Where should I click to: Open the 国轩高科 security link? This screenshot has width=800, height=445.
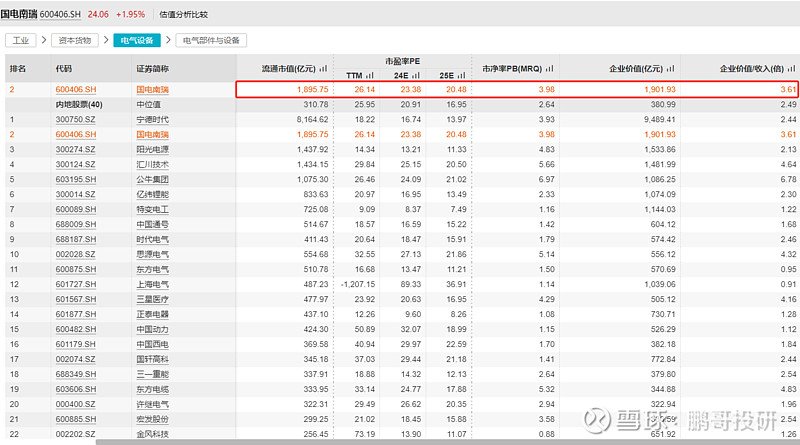(153, 359)
